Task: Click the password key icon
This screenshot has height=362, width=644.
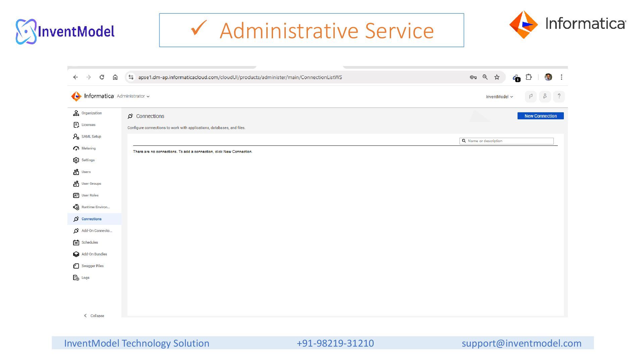Action: coord(473,77)
